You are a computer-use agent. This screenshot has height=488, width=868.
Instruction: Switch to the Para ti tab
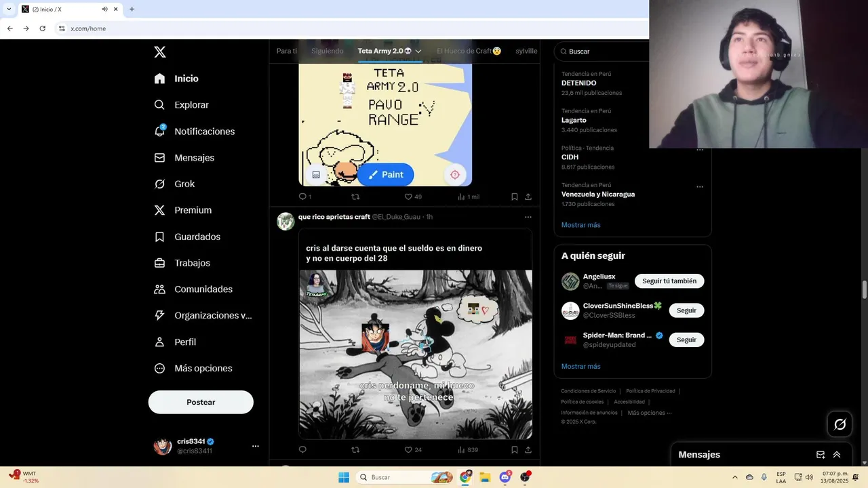(x=287, y=52)
